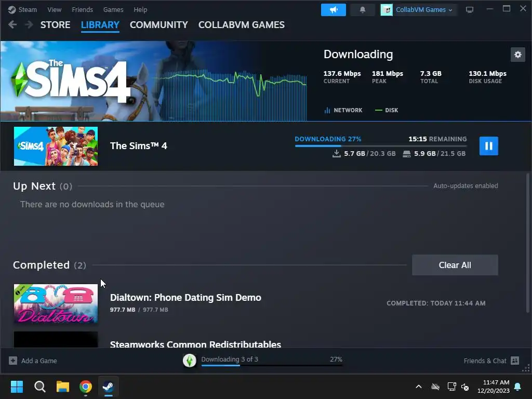Open download settings gear icon
532x399 pixels.
pyautogui.click(x=518, y=55)
